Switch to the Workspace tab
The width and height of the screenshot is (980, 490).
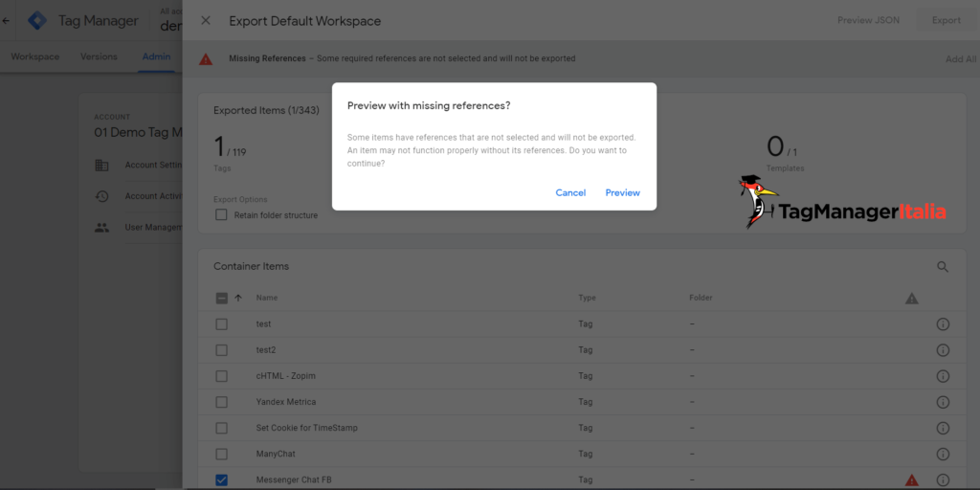tap(35, 56)
